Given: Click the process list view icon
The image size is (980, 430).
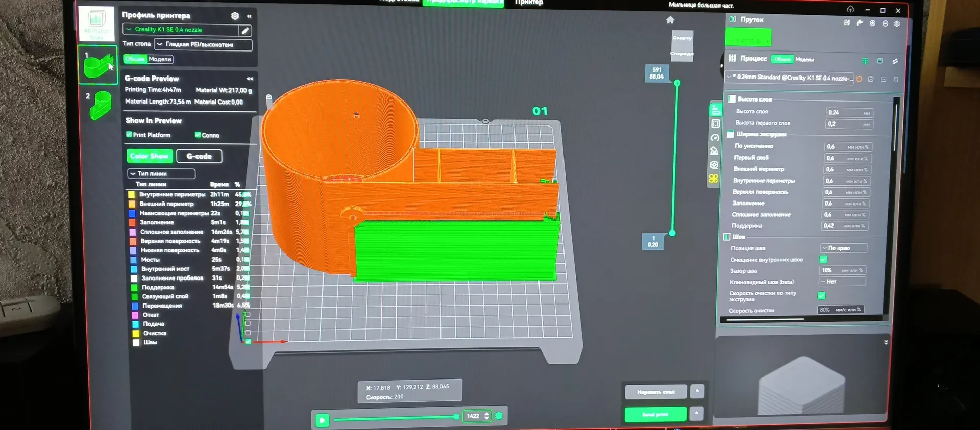Looking at the screenshot, I should pos(880,61).
